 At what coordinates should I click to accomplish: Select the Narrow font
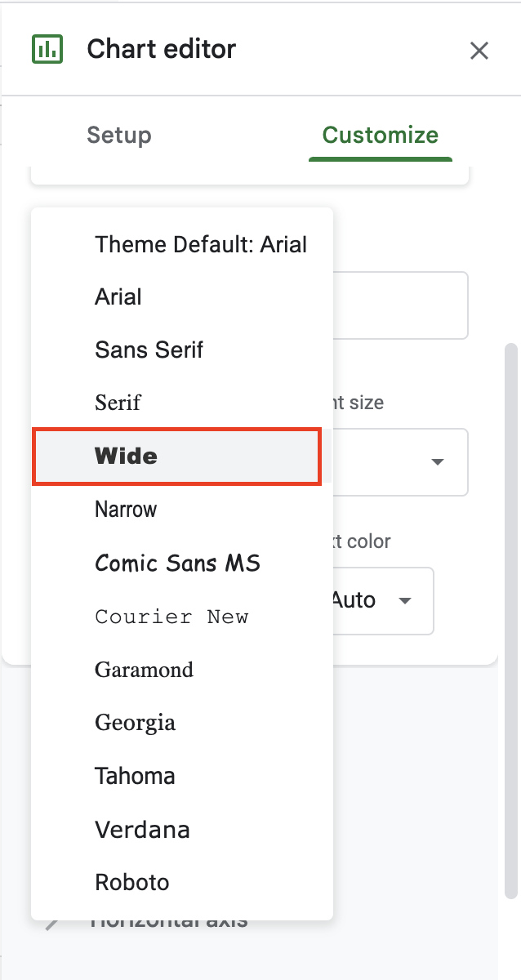tap(126, 510)
